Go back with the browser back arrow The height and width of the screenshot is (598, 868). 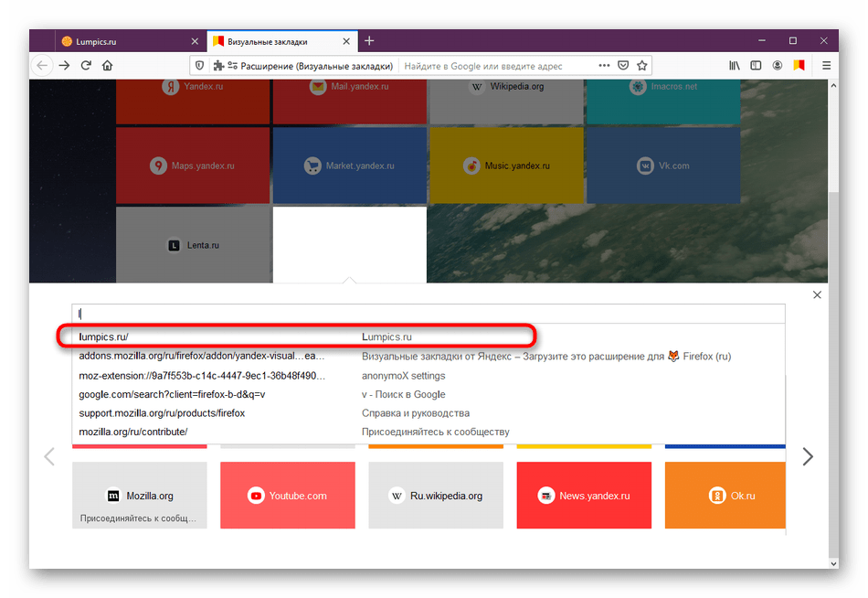pos(42,66)
